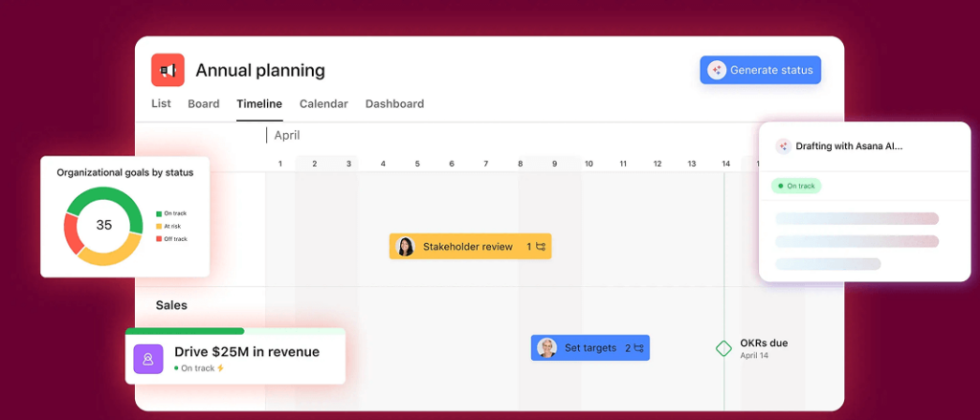Select the Sales section header
Screen dimensions: 980x420
click(171, 305)
